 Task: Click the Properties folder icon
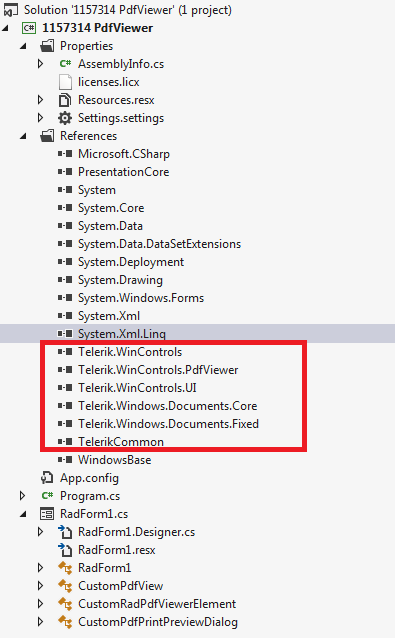[47, 46]
